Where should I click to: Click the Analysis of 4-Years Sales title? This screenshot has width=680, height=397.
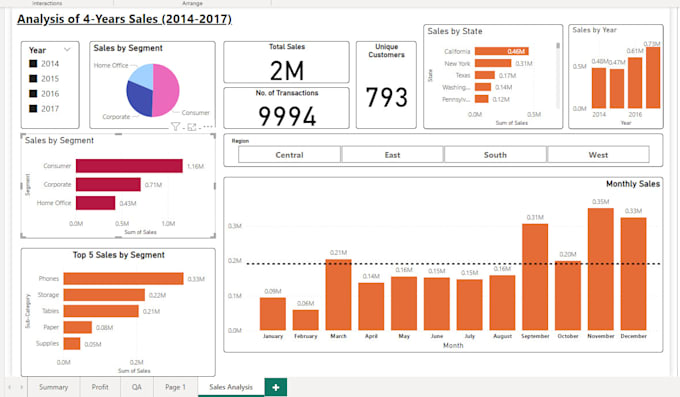click(124, 19)
